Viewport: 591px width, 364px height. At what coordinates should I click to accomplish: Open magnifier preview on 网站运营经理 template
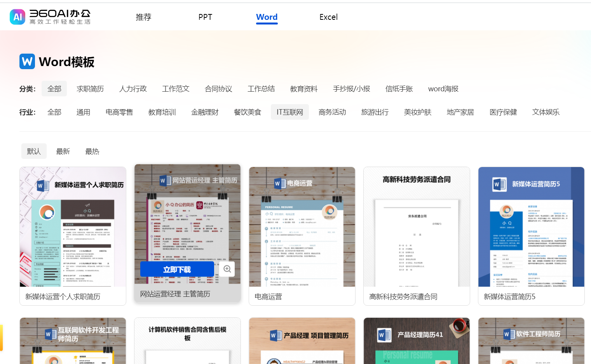point(227,269)
